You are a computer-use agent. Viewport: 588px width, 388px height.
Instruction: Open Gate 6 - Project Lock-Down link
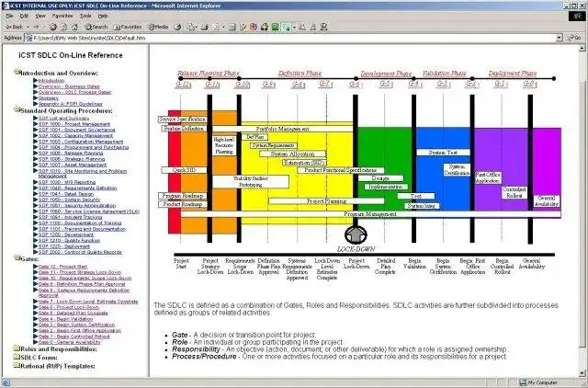pos(69,307)
